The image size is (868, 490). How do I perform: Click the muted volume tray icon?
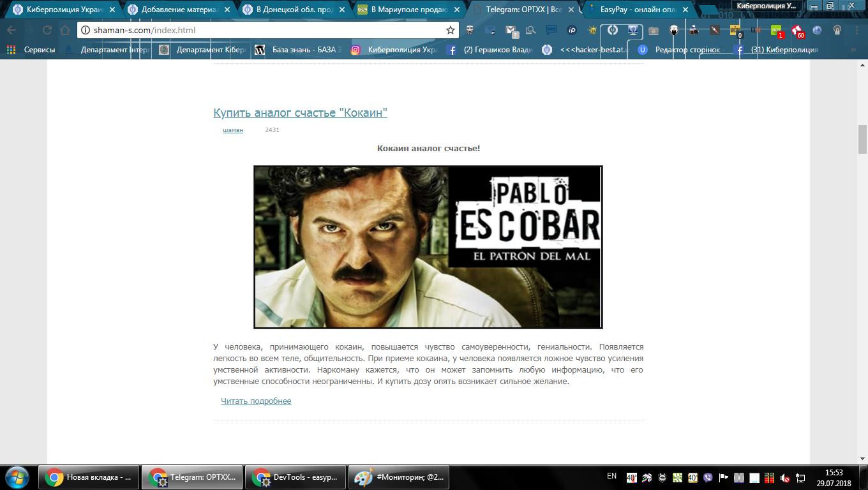pos(785,477)
